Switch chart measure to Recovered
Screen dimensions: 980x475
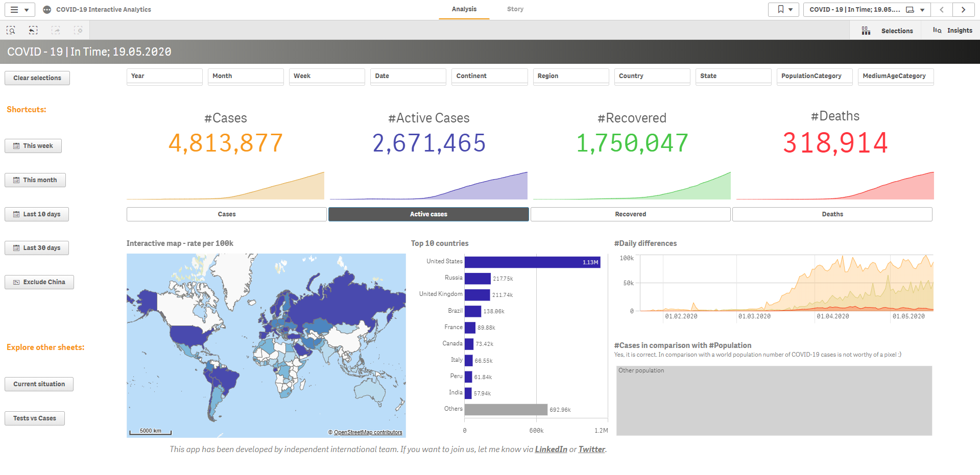coord(630,214)
